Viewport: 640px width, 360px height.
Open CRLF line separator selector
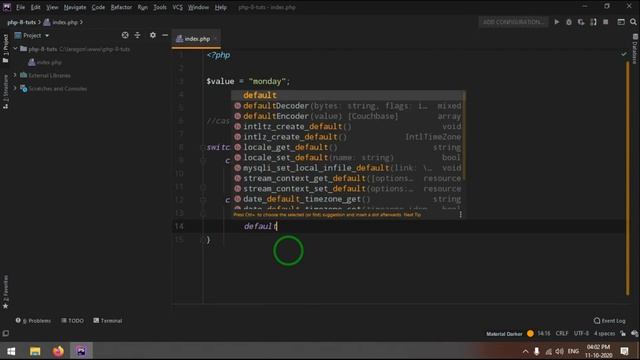click(x=562, y=333)
